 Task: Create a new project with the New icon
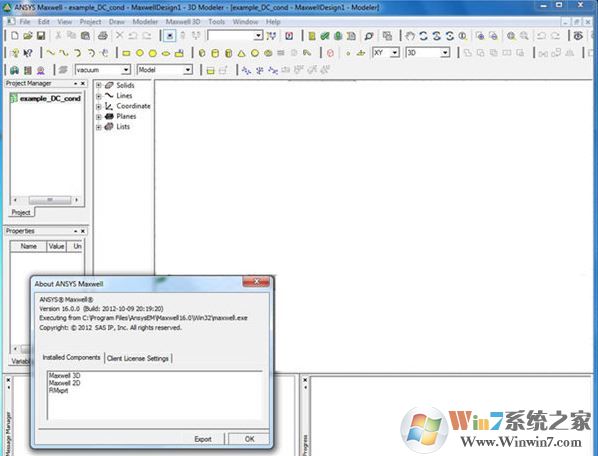coord(14,36)
